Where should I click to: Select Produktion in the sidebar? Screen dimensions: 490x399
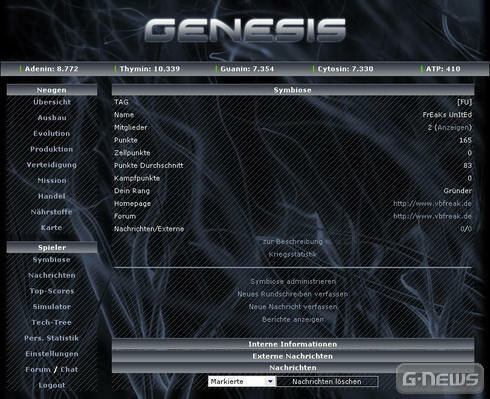coord(52,149)
